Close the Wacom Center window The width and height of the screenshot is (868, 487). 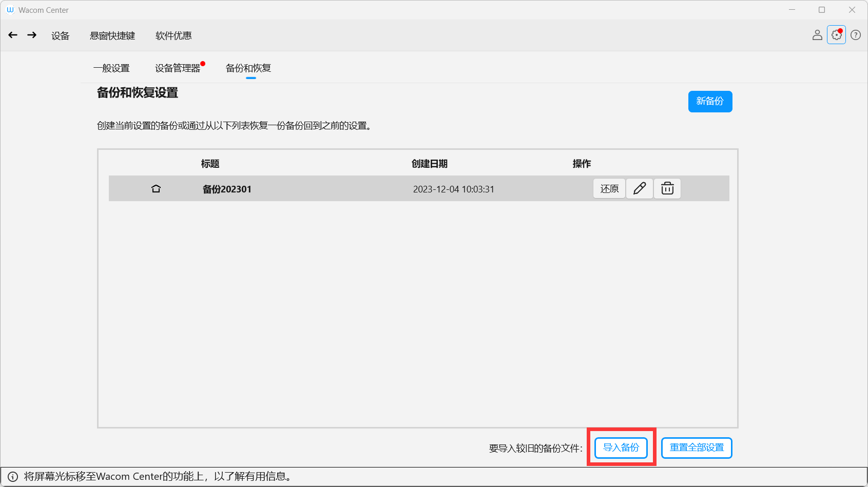(x=852, y=10)
